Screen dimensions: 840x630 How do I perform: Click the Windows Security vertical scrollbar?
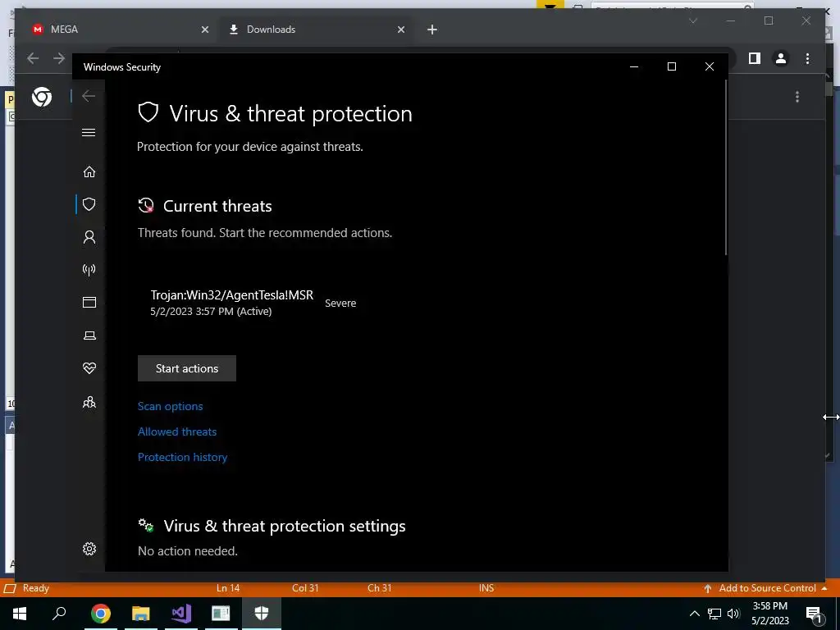coord(726,167)
